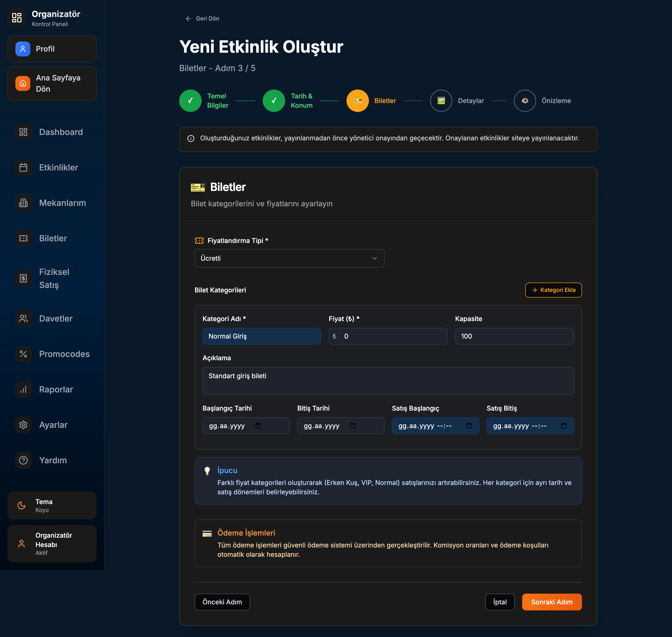This screenshot has width=672, height=637.
Task: Click the Mekanlarım building icon
Action: pyautogui.click(x=23, y=203)
